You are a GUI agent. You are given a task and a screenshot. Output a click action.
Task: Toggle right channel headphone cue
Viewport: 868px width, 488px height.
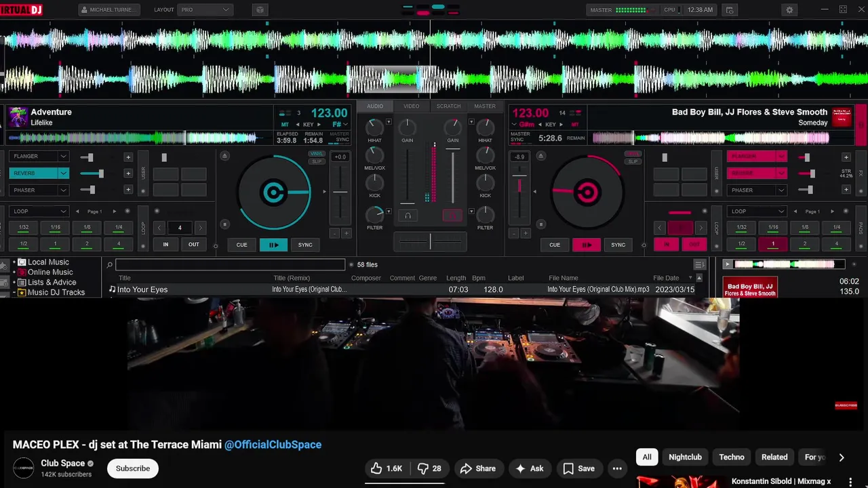[452, 216]
